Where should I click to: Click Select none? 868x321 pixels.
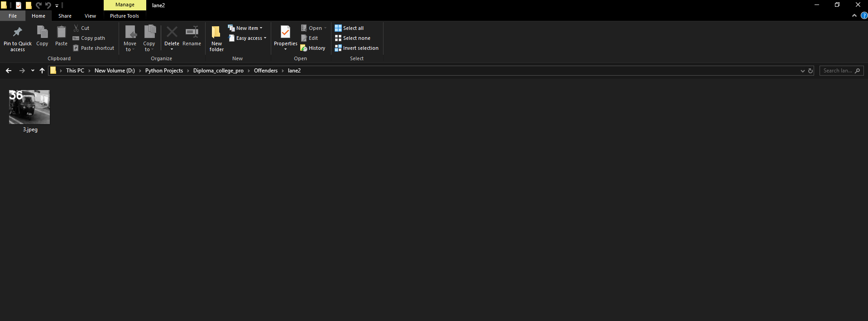click(352, 38)
